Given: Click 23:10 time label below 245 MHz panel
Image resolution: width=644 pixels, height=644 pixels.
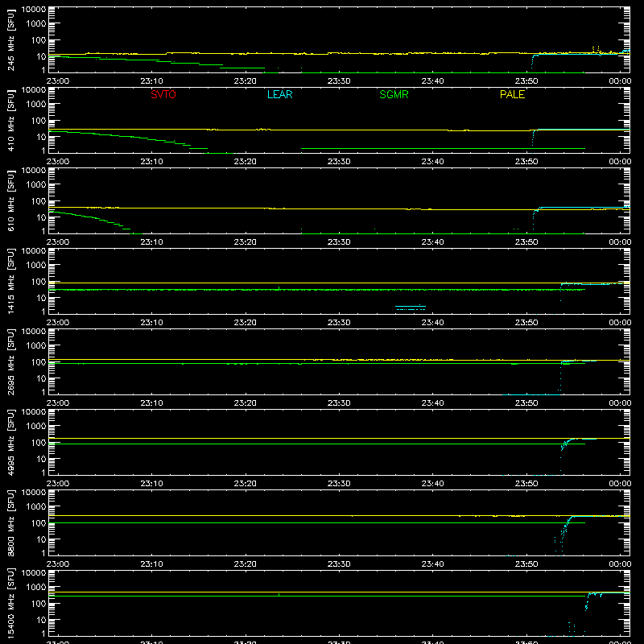Looking at the screenshot, I should 151,81.
